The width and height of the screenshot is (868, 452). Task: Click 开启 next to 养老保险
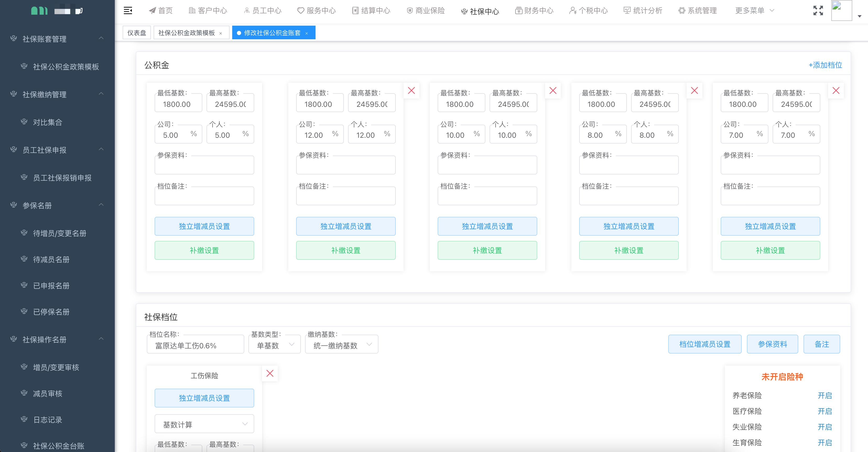pyautogui.click(x=824, y=395)
